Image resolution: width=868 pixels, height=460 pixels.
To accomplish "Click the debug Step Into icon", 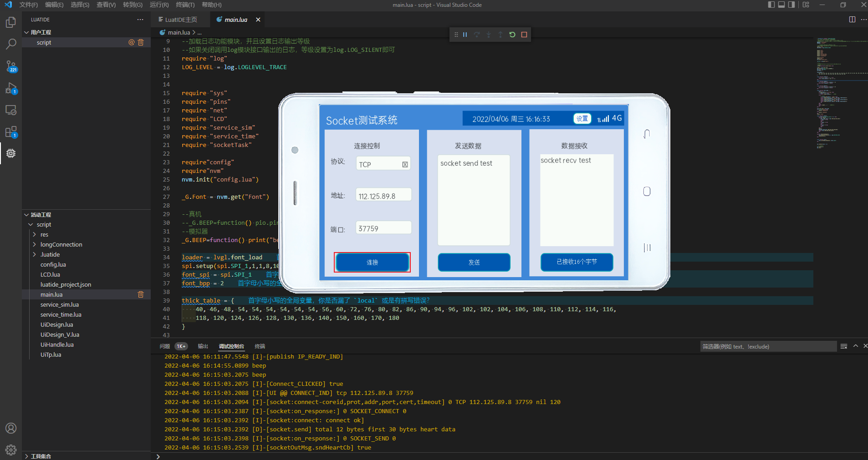I will (x=489, y=35).
